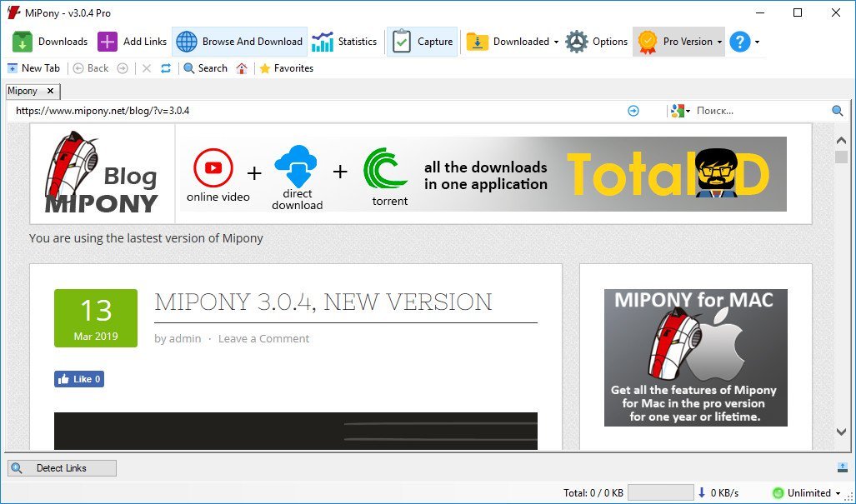Click the Detect Links button
This screenshot has width=856, height=504.
[x=62, y=468]
